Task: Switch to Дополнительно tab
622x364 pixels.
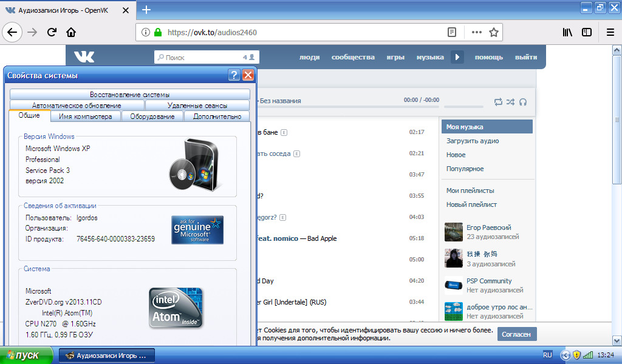Action: coord(217,116)
